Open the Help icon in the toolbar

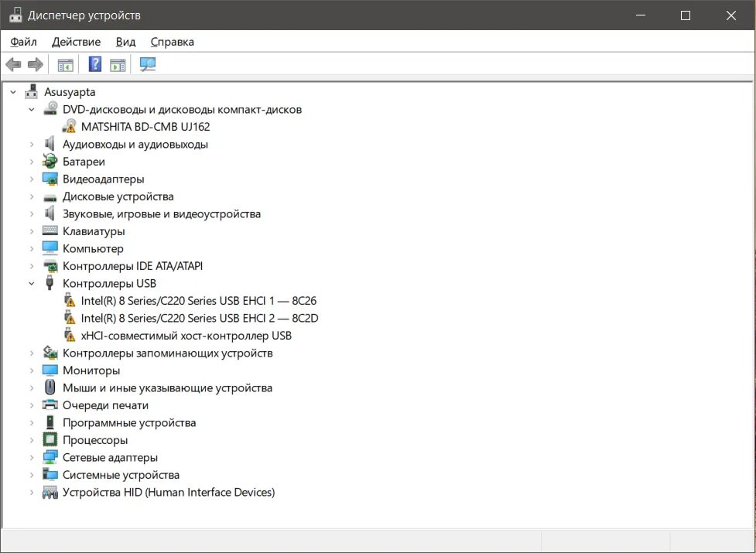(94, 64)
